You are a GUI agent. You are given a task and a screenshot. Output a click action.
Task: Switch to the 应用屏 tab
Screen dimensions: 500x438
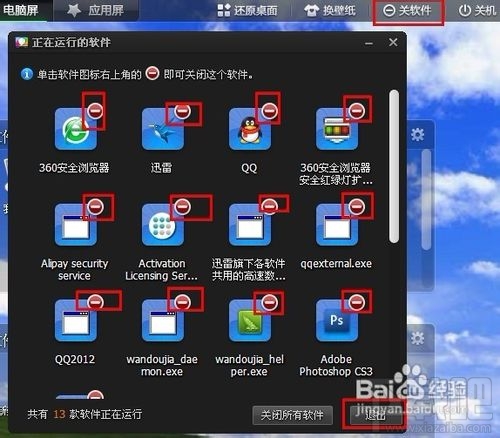[96, 10]
